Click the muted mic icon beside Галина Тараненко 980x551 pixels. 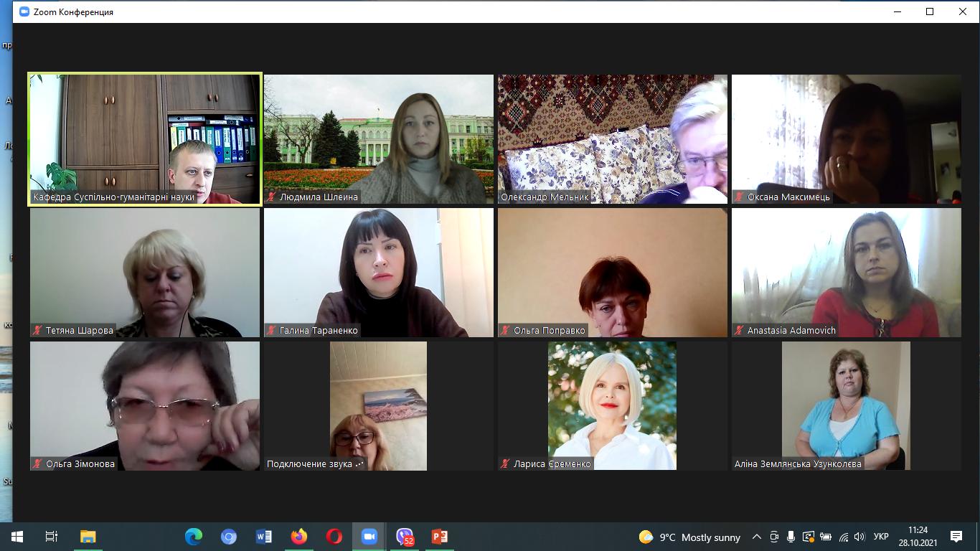coord(272,330)
